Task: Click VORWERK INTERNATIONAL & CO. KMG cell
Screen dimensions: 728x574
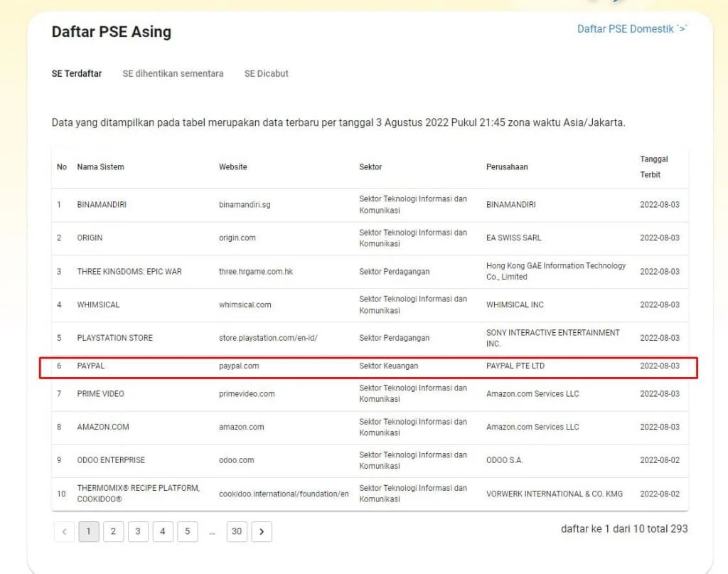Action: pyautogui.click(x=555, y=494)
